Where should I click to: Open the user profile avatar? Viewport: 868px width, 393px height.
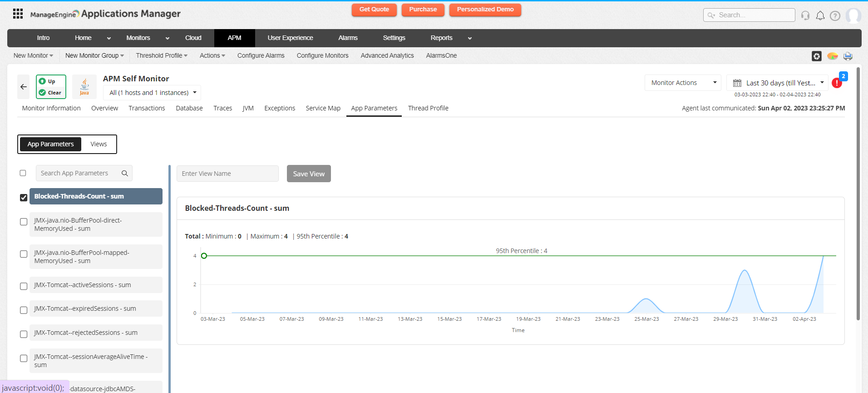coord(853,15)
